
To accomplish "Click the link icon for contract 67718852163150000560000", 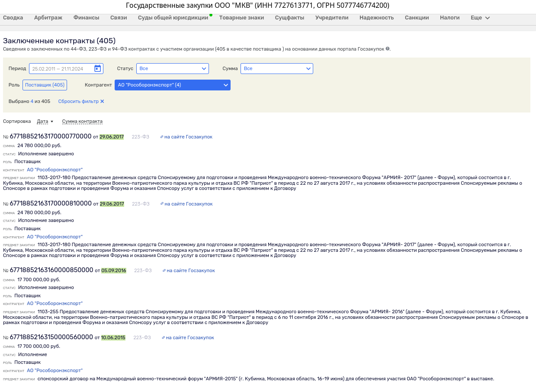I will coord(164,337).
